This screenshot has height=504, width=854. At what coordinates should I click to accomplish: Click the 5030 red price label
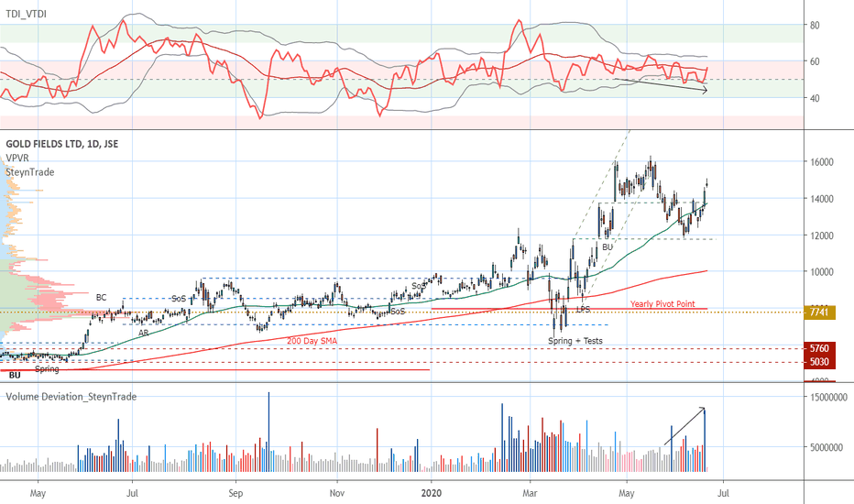point(819,362)
